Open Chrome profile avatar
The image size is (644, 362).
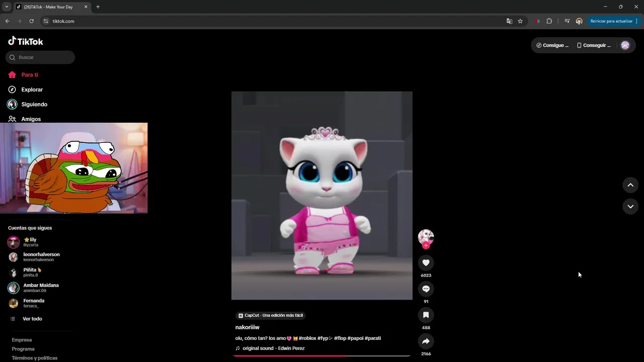tap(579, 21)
